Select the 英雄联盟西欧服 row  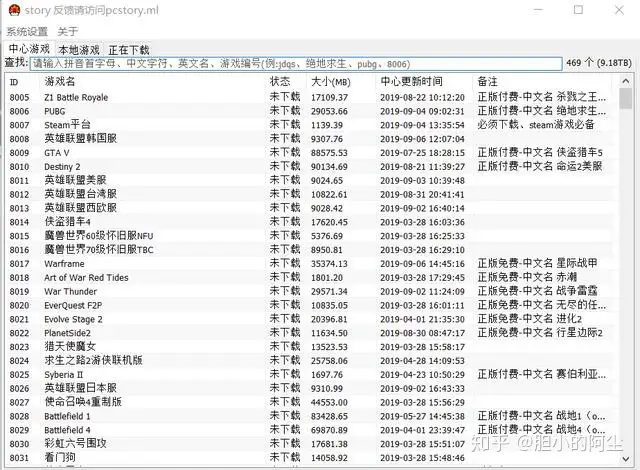tap(309, 208)
